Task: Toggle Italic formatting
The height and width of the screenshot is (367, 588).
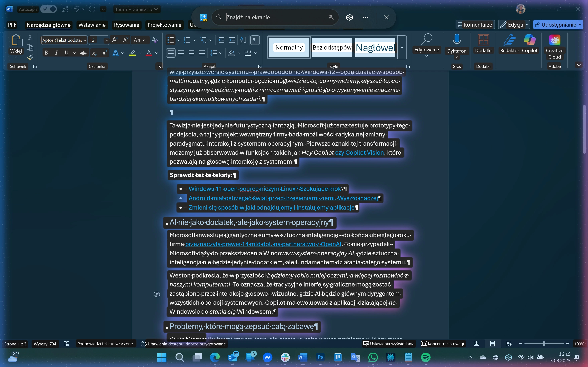Action: click(56, 53)
